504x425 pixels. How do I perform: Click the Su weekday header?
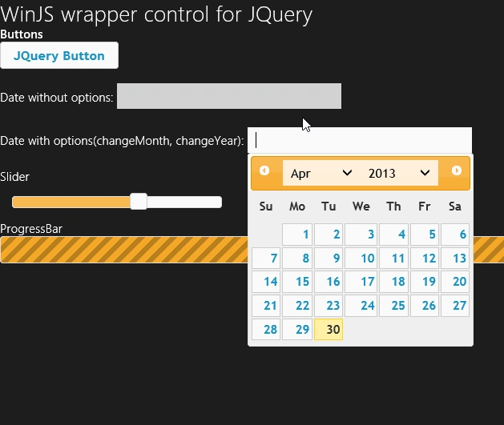click(x=266, y=206)
